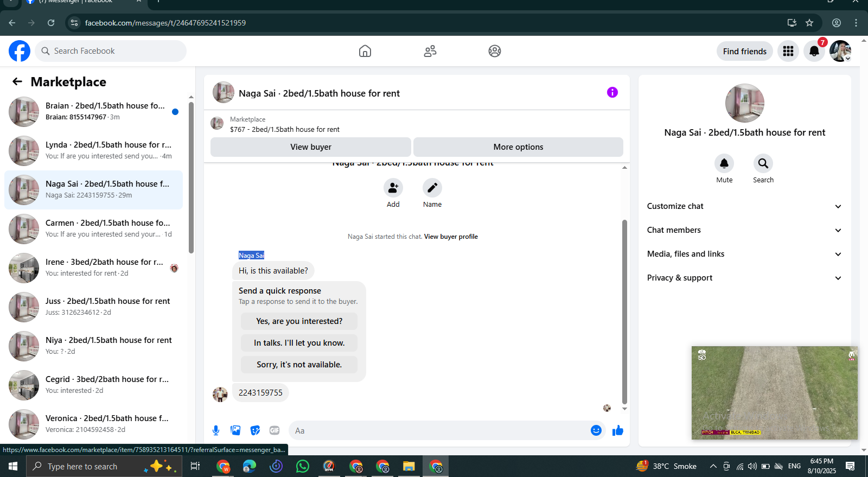Expand the Chat members section
This screenshot has height=477, width=868.
coord(745,230)
